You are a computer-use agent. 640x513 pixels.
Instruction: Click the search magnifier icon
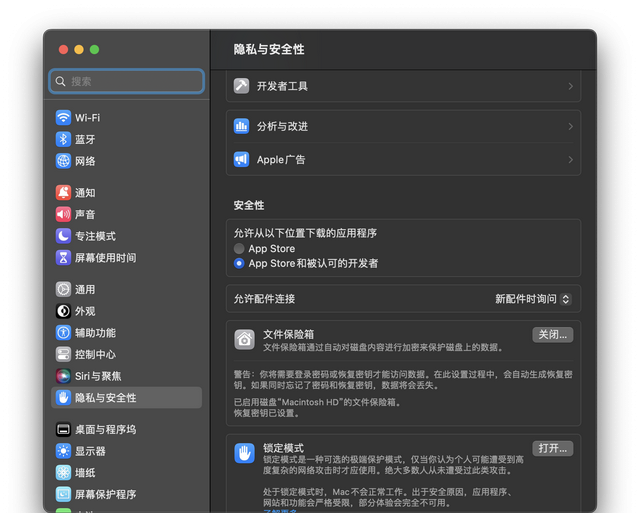60,81
